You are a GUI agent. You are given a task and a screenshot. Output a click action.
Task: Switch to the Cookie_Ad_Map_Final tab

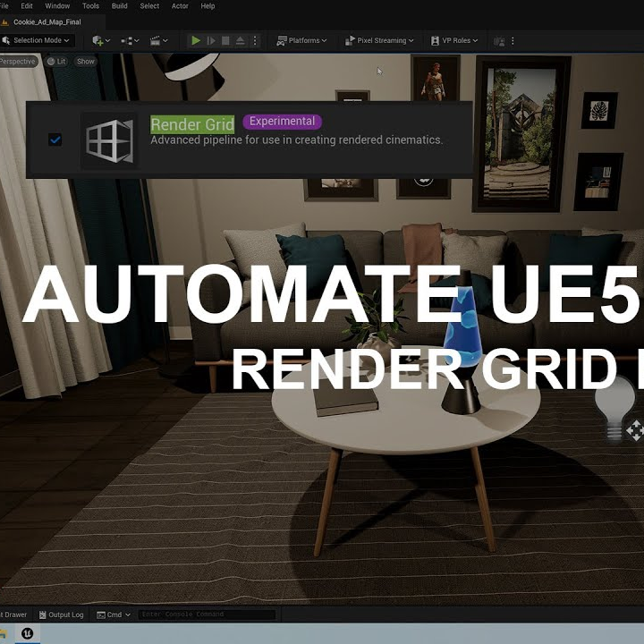pyautogui.click(x=47, y=22)
